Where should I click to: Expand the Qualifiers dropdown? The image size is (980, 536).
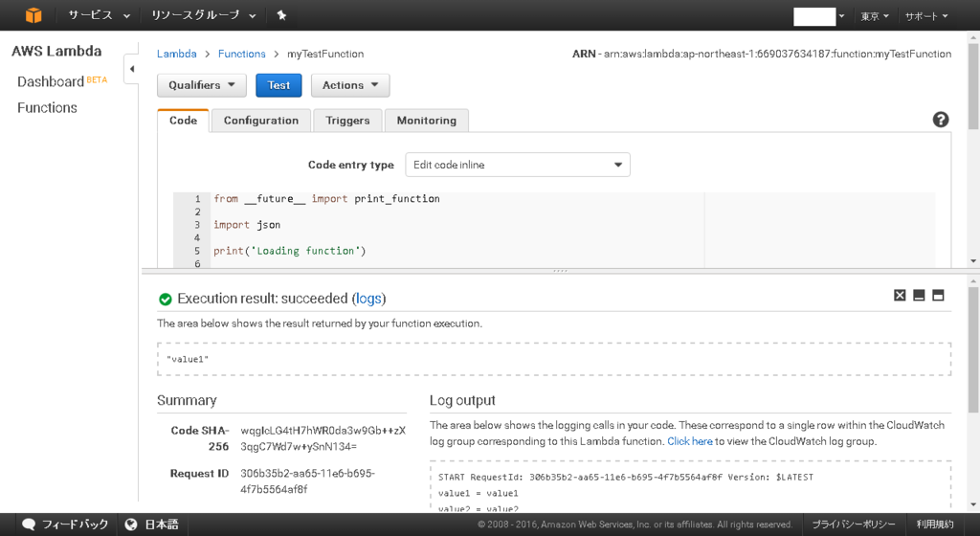click(202, 85)
